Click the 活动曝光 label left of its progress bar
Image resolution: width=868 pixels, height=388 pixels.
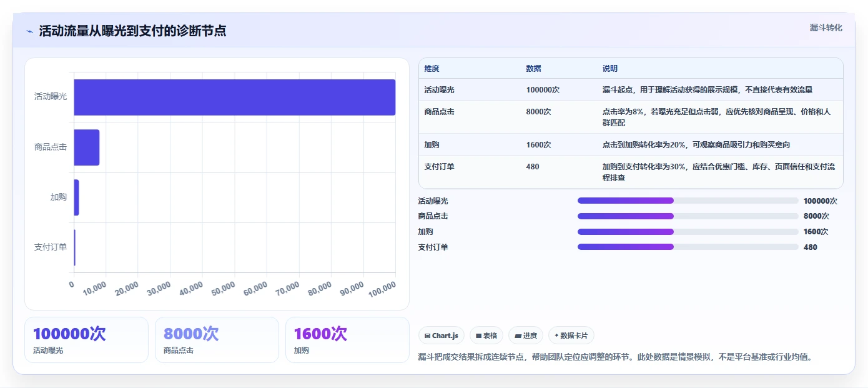(x=433, y=201)
